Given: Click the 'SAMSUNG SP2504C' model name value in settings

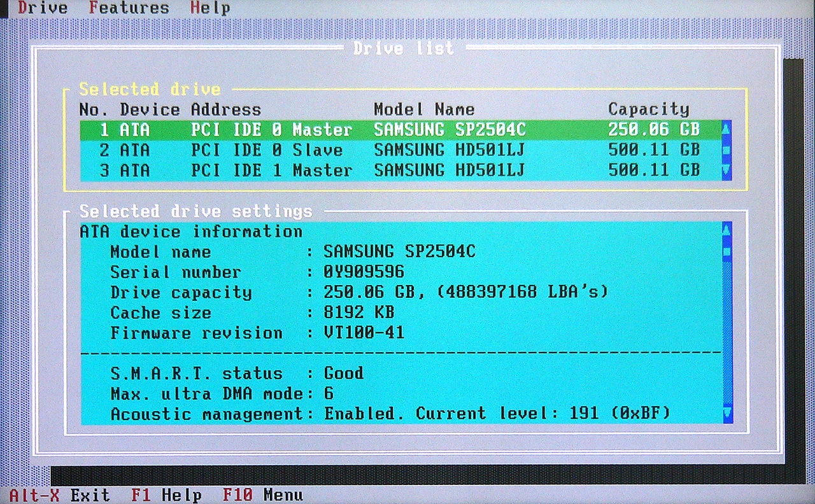Looking at the screenshot, I should point(399,252).
